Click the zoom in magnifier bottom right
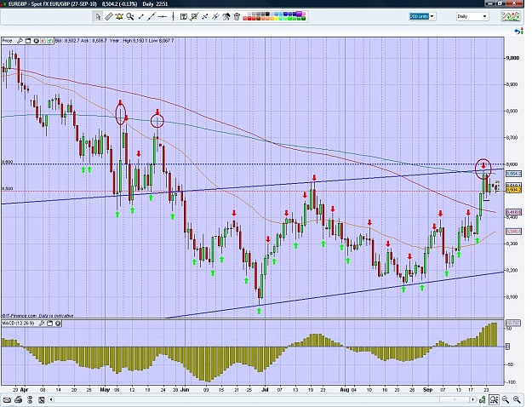 517,399
